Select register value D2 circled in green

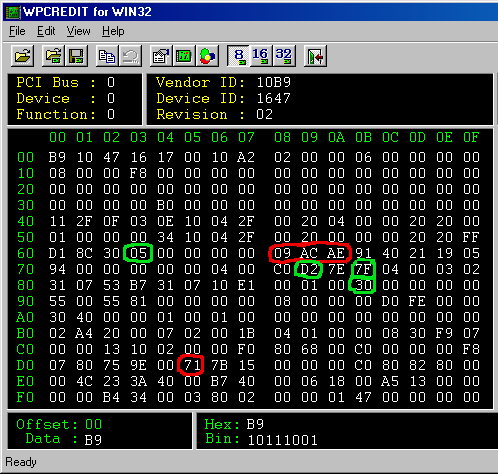309,269
